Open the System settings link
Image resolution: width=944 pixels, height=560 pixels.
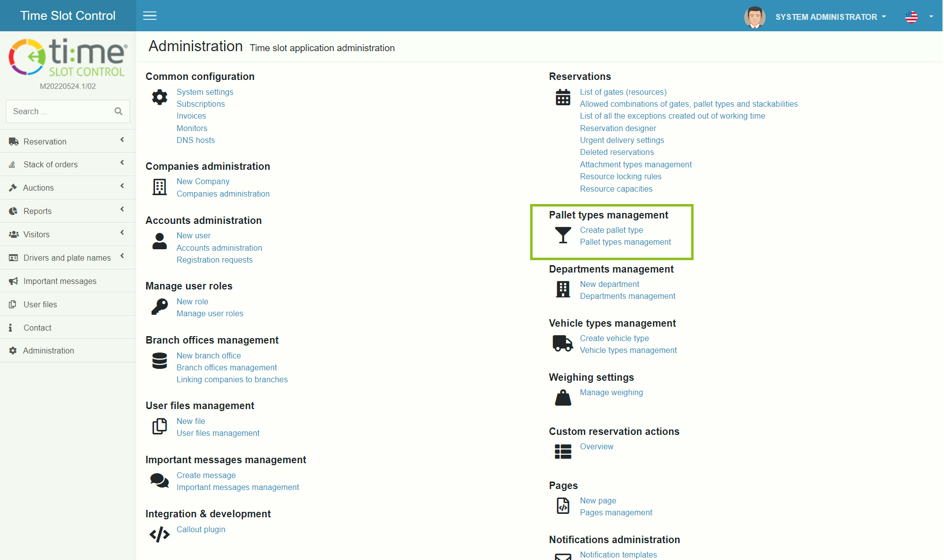205,92
